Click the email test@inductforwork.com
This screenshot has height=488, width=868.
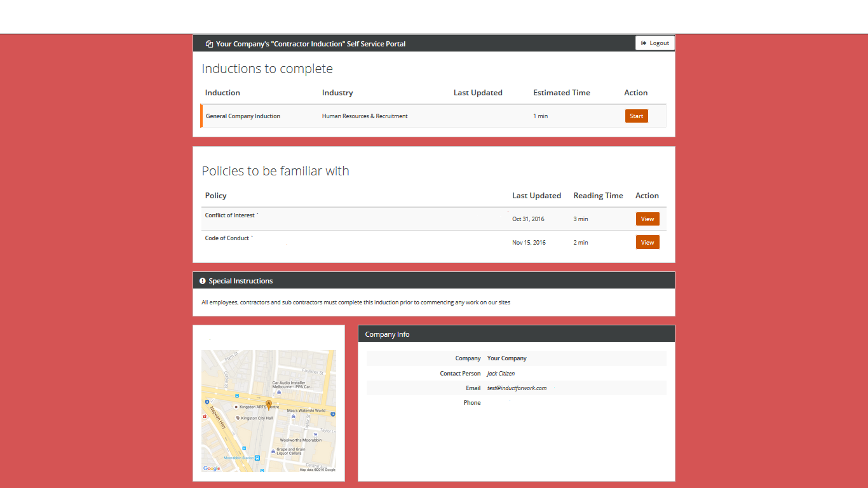[517, 388]
